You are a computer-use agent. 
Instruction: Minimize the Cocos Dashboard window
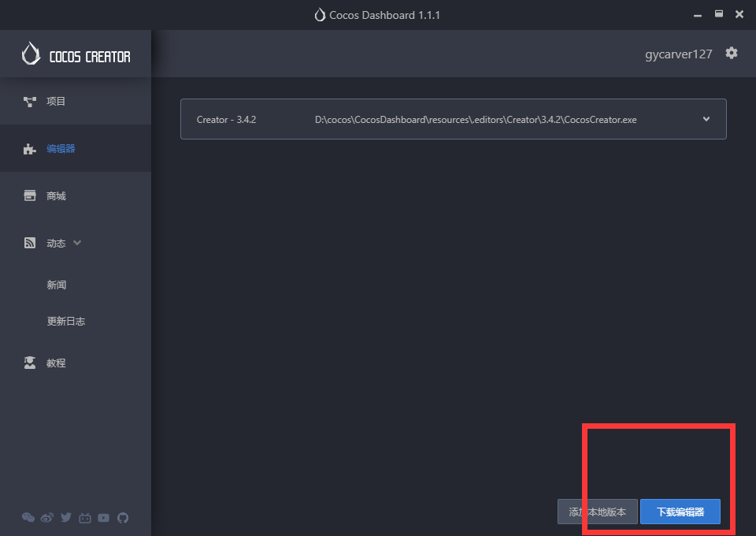[698, 15]
